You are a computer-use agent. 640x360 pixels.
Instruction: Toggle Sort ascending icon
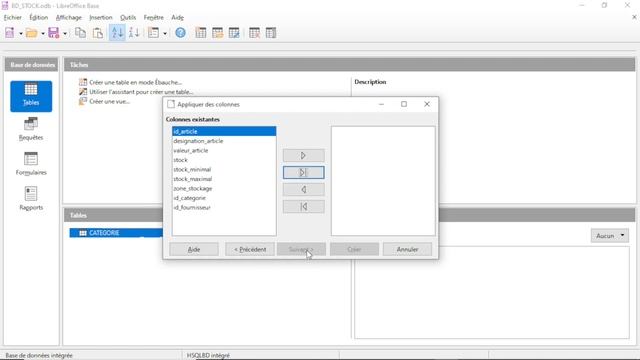pyautogui.click(x=117, y=33)
